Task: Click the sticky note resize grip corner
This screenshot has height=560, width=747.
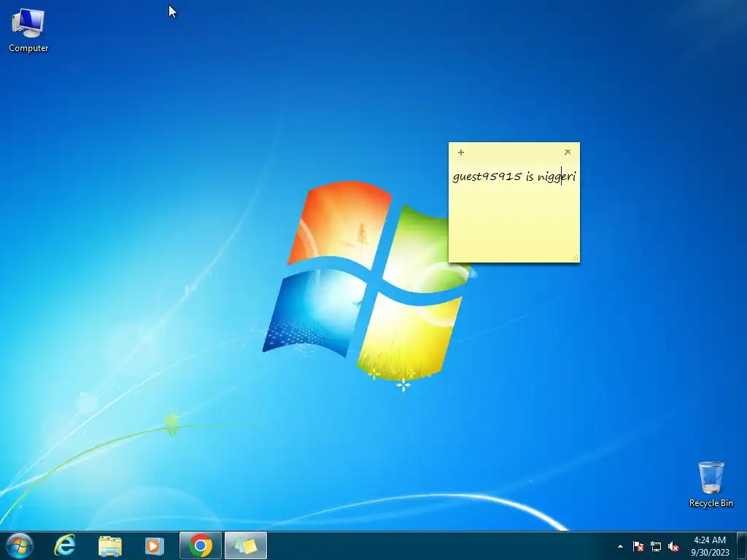Action: [575, 257]
